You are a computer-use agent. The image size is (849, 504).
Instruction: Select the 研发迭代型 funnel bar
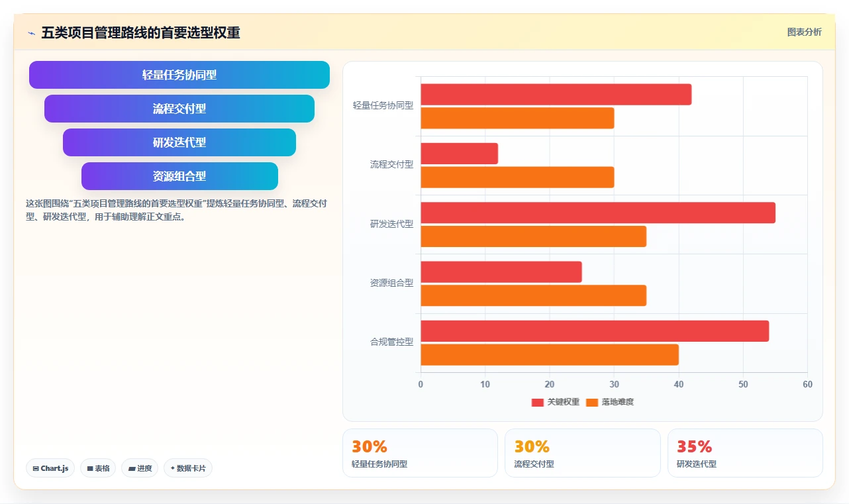pos(179,142)
